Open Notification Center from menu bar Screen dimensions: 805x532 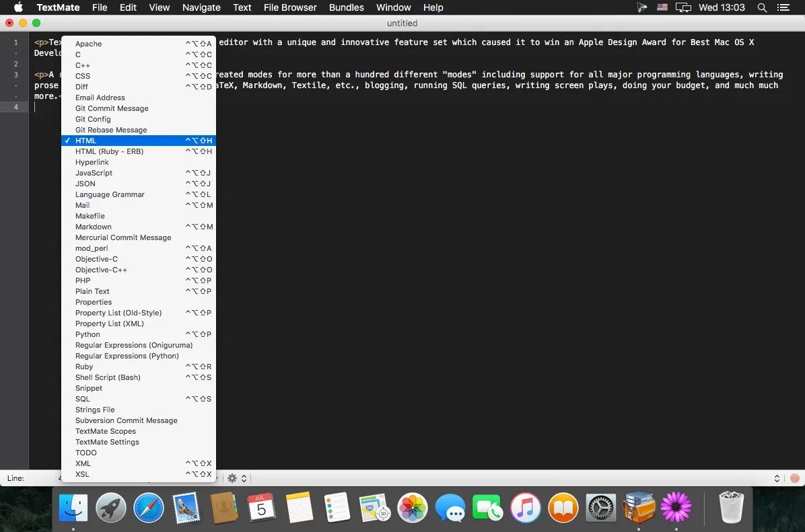[x=783, y=7]
